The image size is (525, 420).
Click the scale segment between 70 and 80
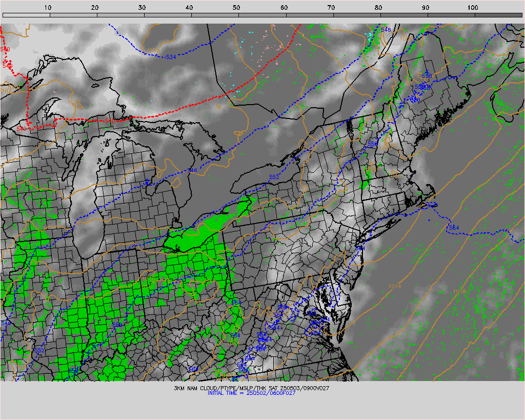coord(357,15)
